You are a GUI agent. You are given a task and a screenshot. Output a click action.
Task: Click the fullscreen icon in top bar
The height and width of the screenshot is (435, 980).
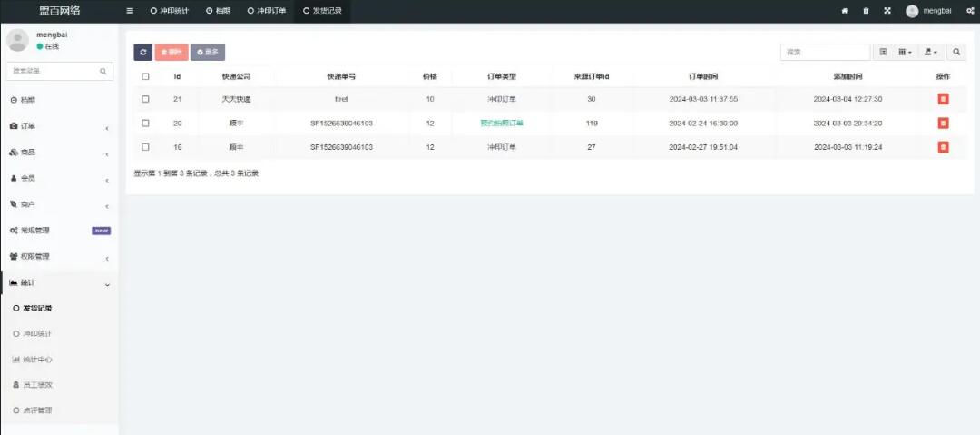click(x=887, y=11)
